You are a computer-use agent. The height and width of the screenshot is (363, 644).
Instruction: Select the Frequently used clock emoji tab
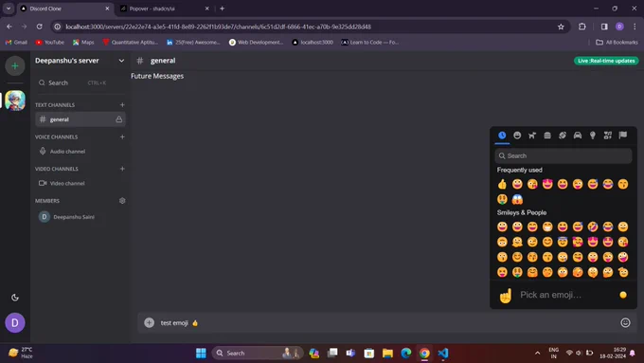click(502, 136)
